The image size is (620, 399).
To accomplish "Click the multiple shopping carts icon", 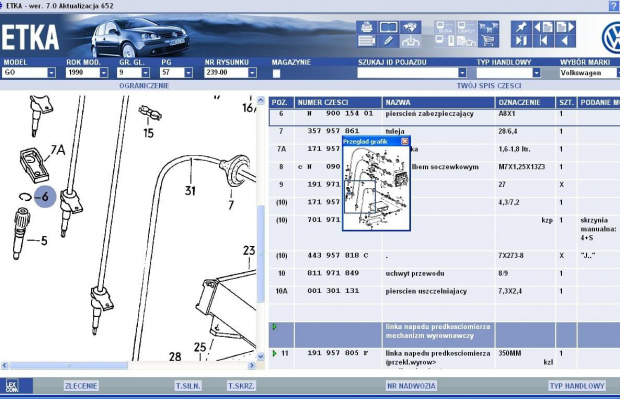I will click(x=489, y=27).
